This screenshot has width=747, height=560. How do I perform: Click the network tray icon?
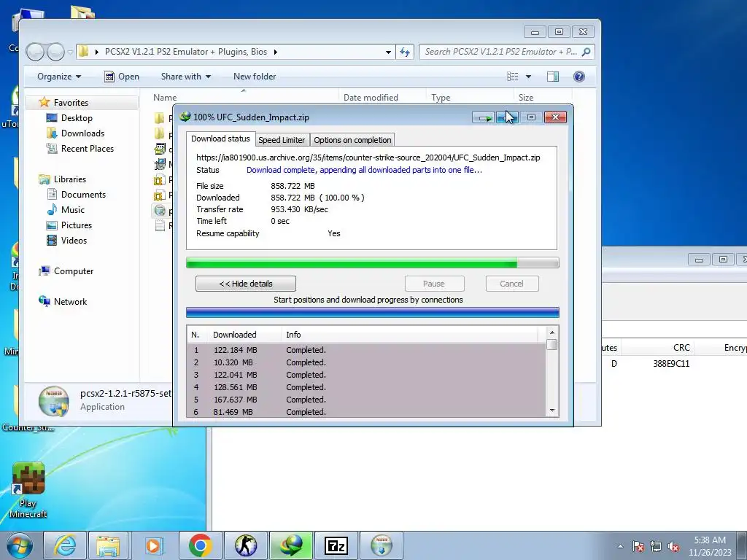tap(656, 546)
